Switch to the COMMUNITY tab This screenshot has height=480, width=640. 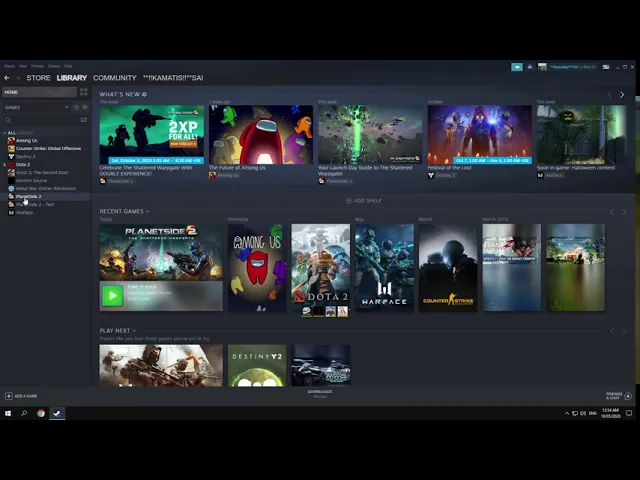[115, 78]
